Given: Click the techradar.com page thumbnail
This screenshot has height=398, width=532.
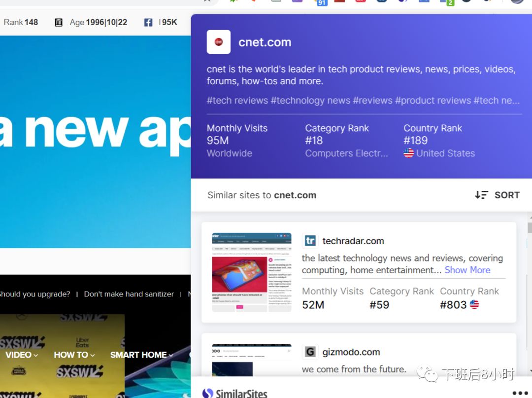Looking at the screenshot, I should click(251, 272).
